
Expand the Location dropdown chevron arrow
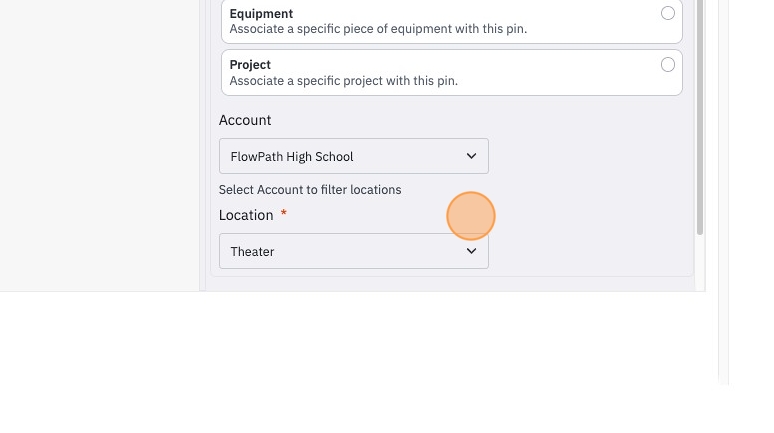(471, 251)
